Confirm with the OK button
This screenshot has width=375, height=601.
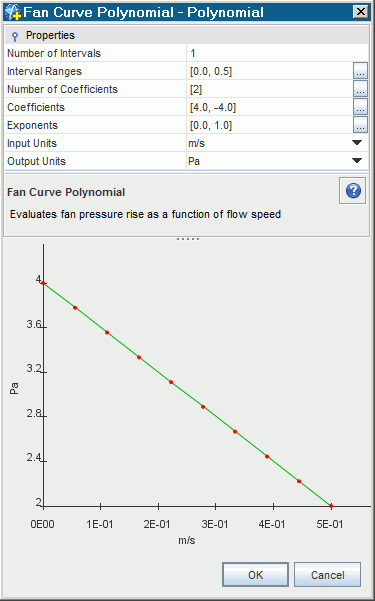255,575
